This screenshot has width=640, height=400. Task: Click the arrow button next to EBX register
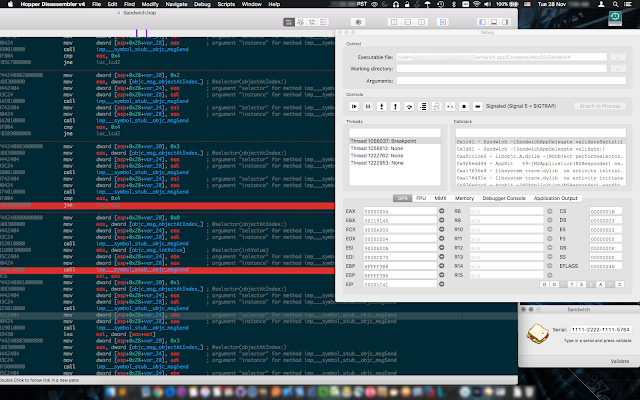click(441, 220)
